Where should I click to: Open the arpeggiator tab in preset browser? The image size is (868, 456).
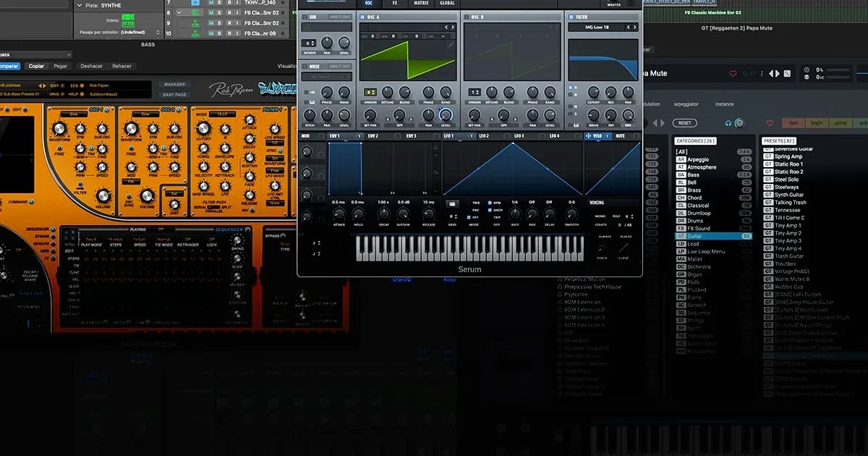point(686,104)
